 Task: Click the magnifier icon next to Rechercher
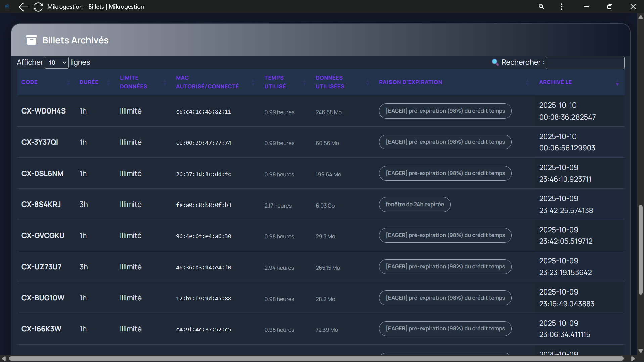pos(495,62)
